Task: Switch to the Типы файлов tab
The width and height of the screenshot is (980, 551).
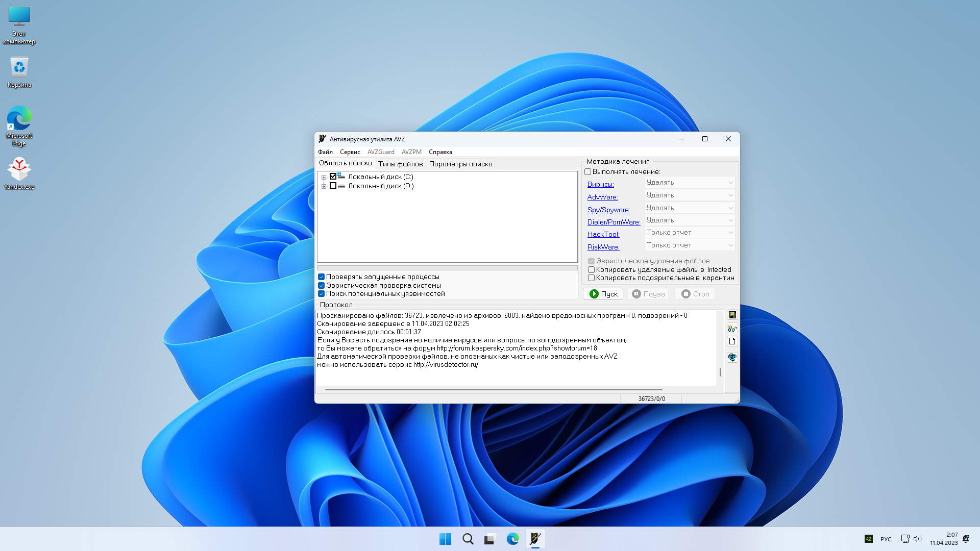Action: point(400,164)
